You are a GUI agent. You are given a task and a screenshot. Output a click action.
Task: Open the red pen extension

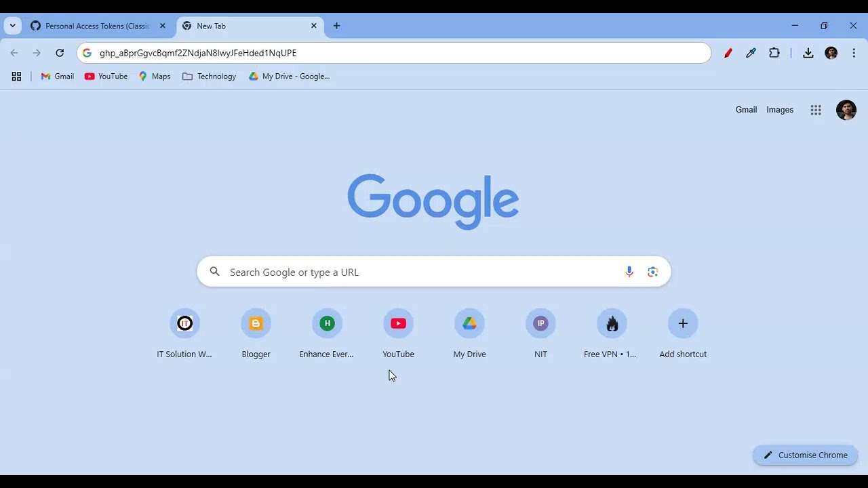(728, 53)
